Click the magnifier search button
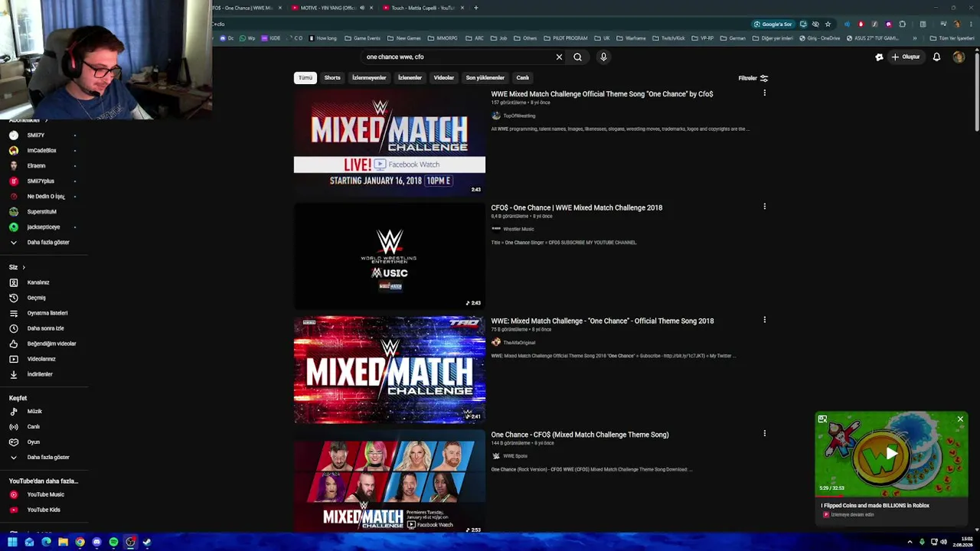The width and height of the screenshot is (980, 551). coord(578,57)
